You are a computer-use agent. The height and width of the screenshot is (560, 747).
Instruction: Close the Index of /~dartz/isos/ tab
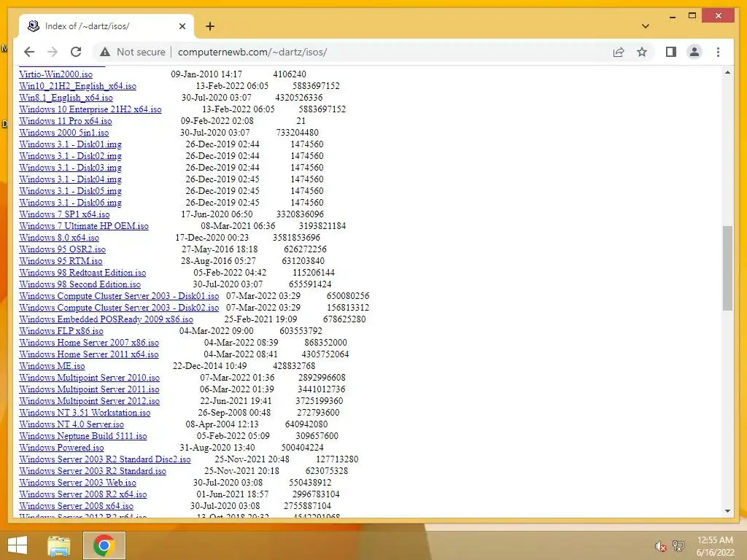pyautogui.click(x=182, y=26)
